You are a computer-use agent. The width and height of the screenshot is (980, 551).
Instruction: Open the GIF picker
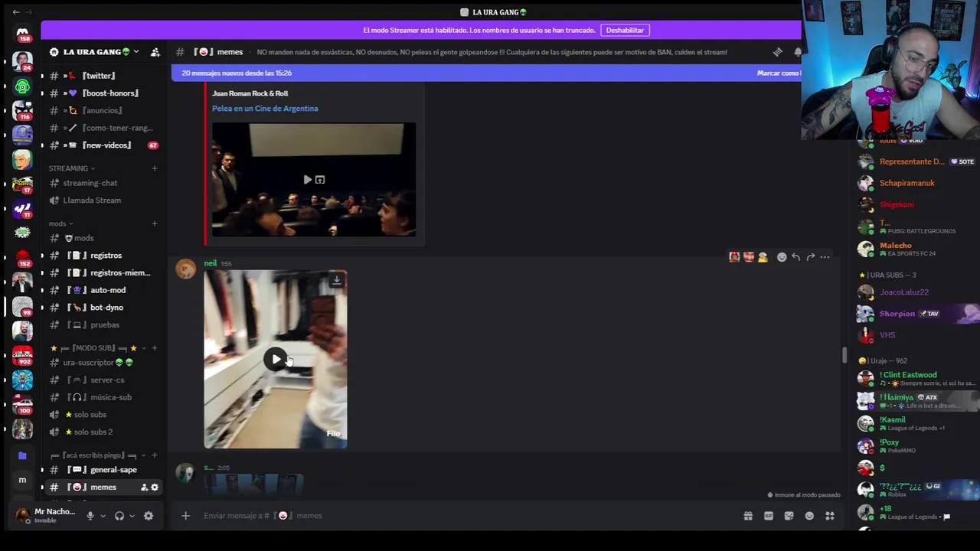click(x=769, y=516)
